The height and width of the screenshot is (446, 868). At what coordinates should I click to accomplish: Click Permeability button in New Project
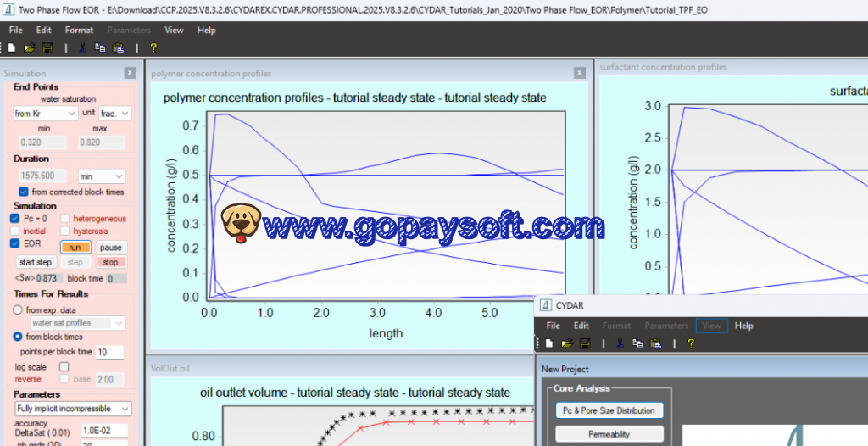pos(609,434)
